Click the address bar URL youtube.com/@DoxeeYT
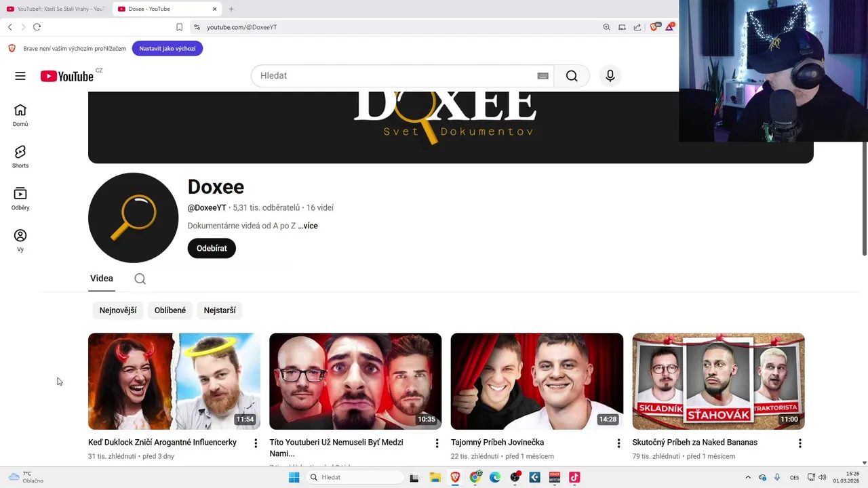868x488 pixels. point(241,27)
